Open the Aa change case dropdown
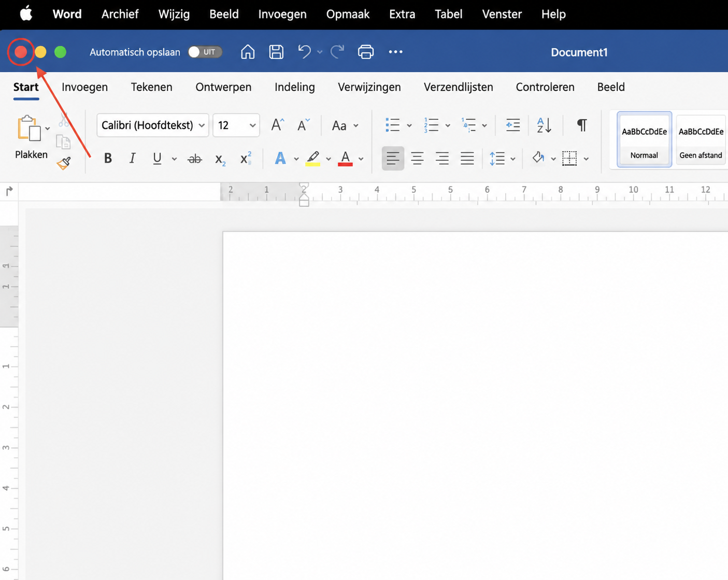Screen dimensions: 728x580 tap(345, 125)
